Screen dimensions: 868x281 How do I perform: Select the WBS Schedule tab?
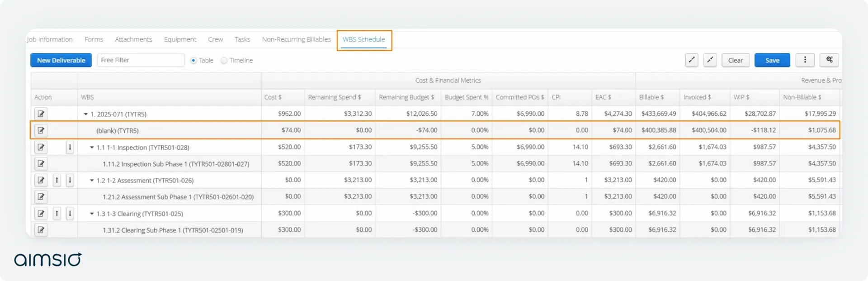[364, 40]
